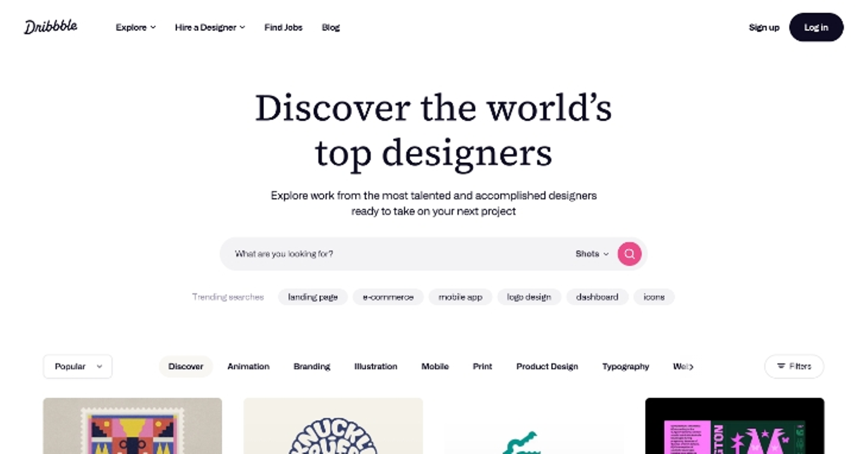Expand the Hire a Designer menu
This screenshot has height=454, width=868.
point(210,27)
